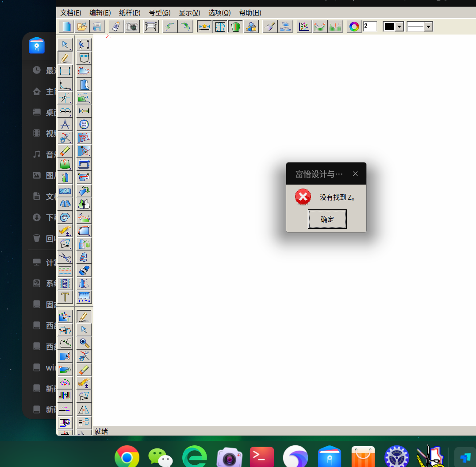Select the scissors cut-line tool in left toolbox column
Viewport: 476px width, 467px height.
coord(65,138)
